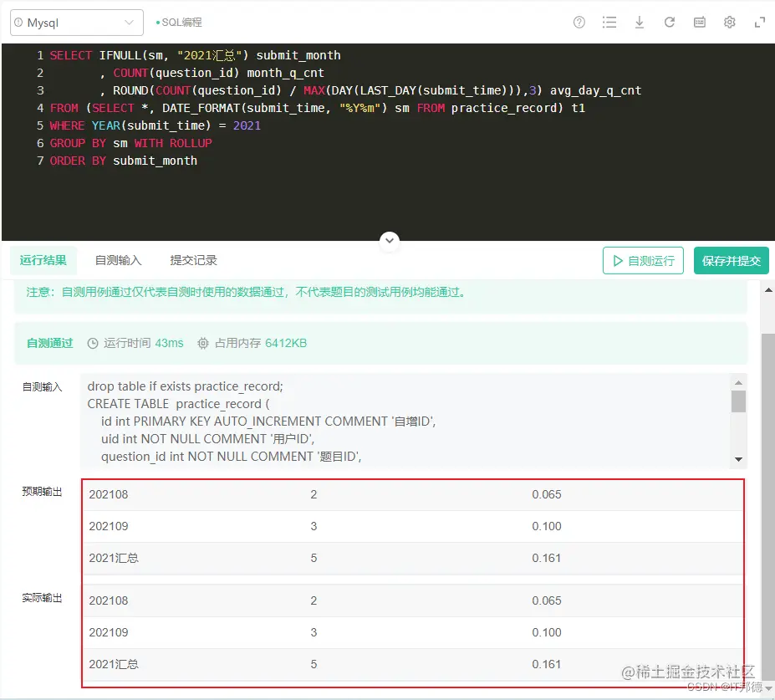The height and width of the screenshot is (700, 775).
Task: Switch to 运行结果 tab
Action: pos(43,260)
